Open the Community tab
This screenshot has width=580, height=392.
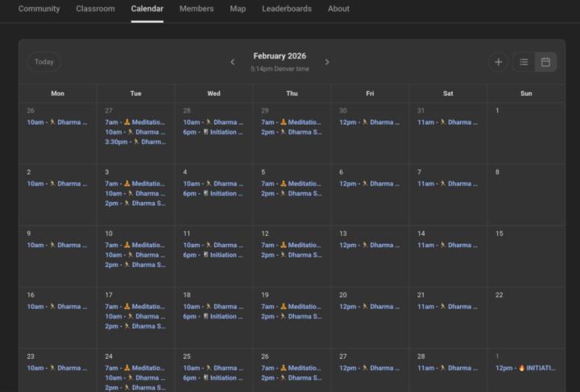pos(39,9)
